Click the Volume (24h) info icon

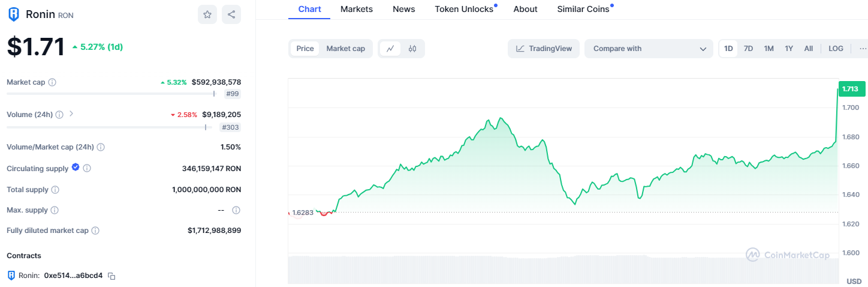point(59,115)
